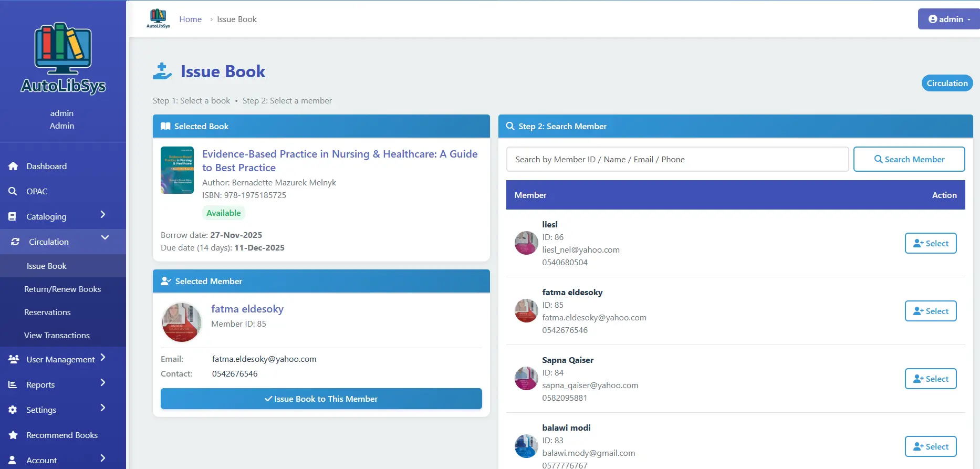Collapse the Circulation menu chevron
Viewport: 980px width, 469px height.
point(105,237)
